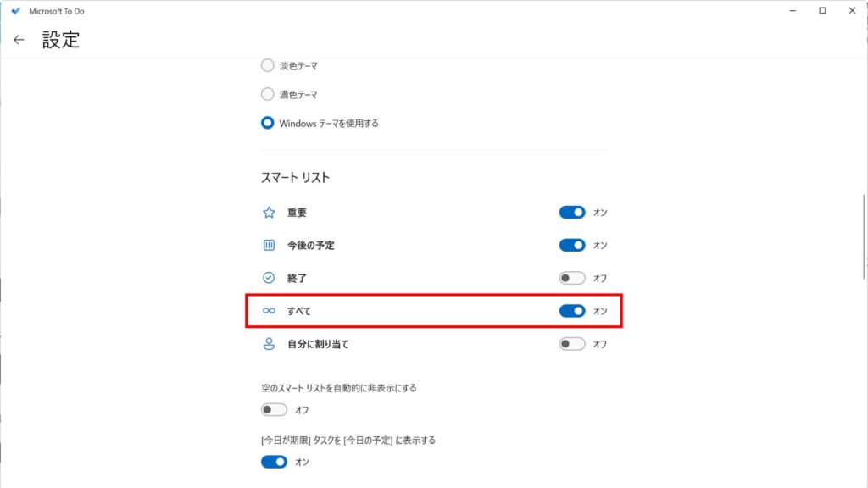Enable the 終了 smart list toggle

coord(572,278)
